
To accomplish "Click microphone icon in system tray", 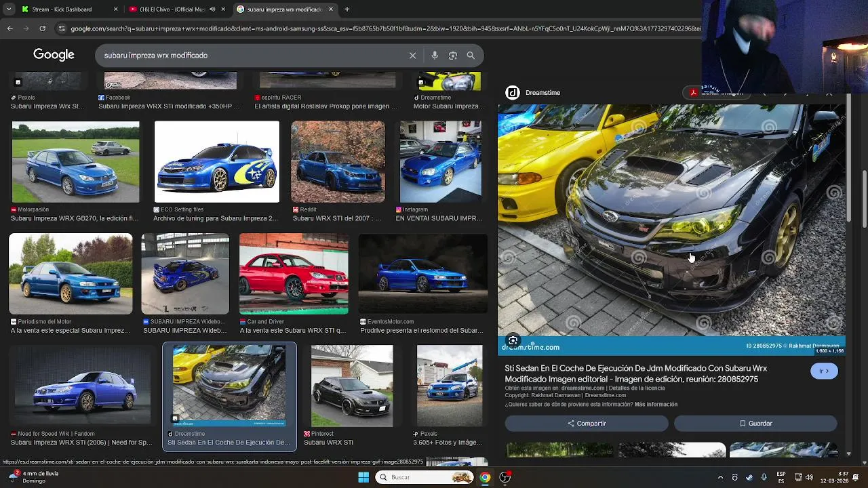I will tap(764, 477).
